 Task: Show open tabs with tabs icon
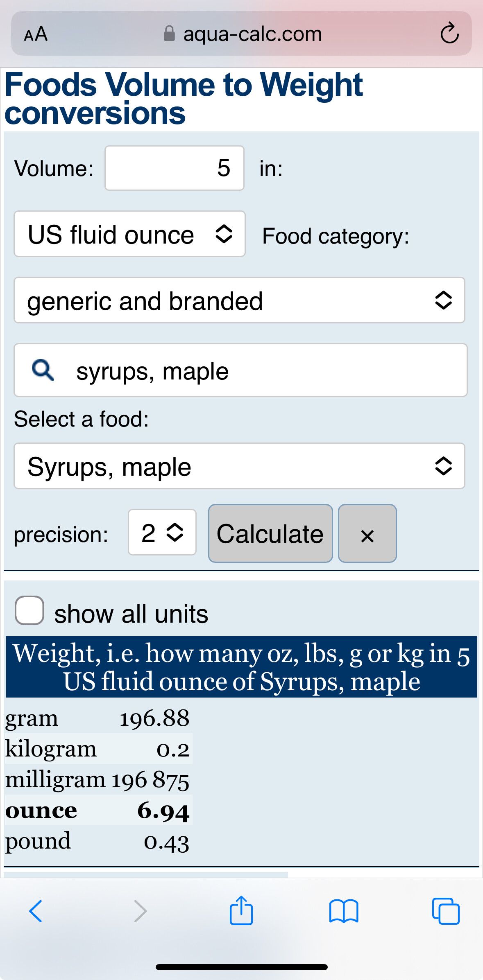pos(446,911)
